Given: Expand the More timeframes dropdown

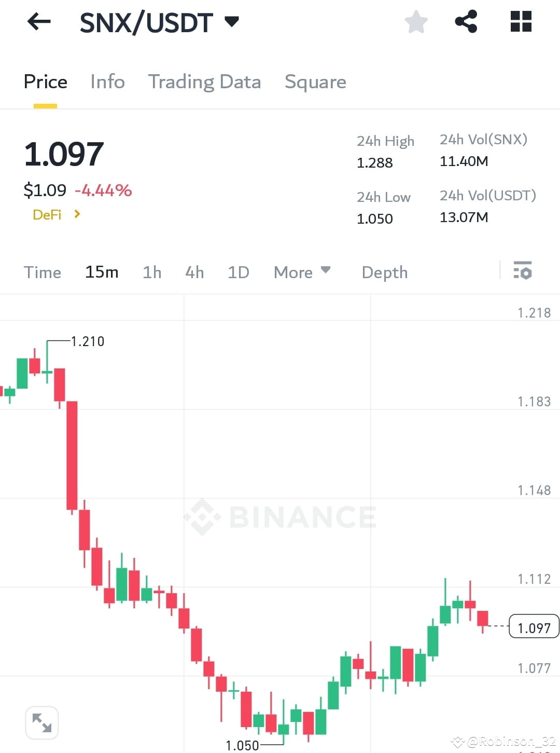Looking at the screenshot, I should [x=302, y=272].
